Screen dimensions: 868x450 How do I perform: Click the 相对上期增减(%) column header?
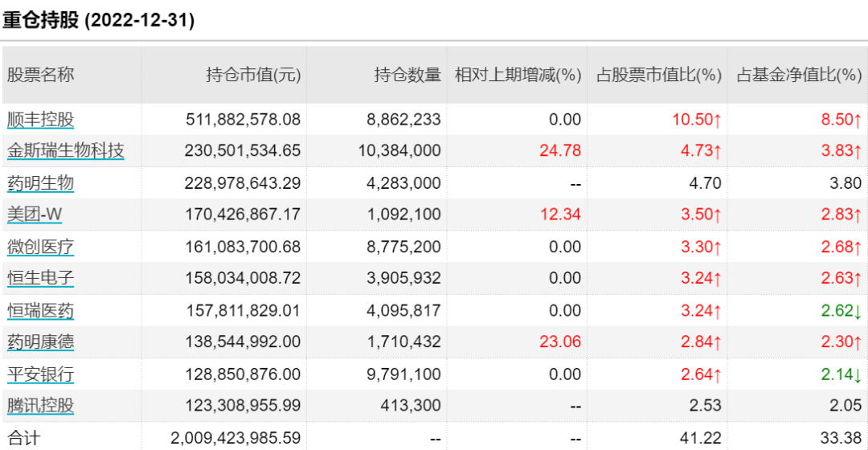pos(518,74)
